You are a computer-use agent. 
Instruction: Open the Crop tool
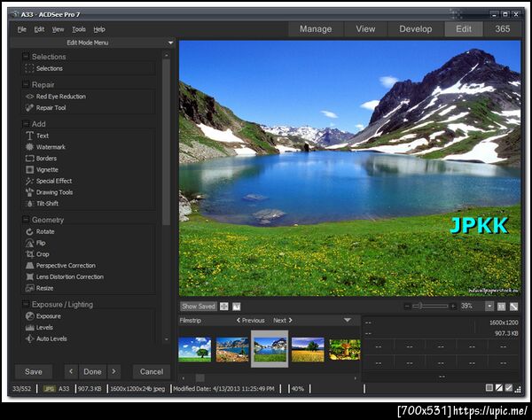point(37,254)
